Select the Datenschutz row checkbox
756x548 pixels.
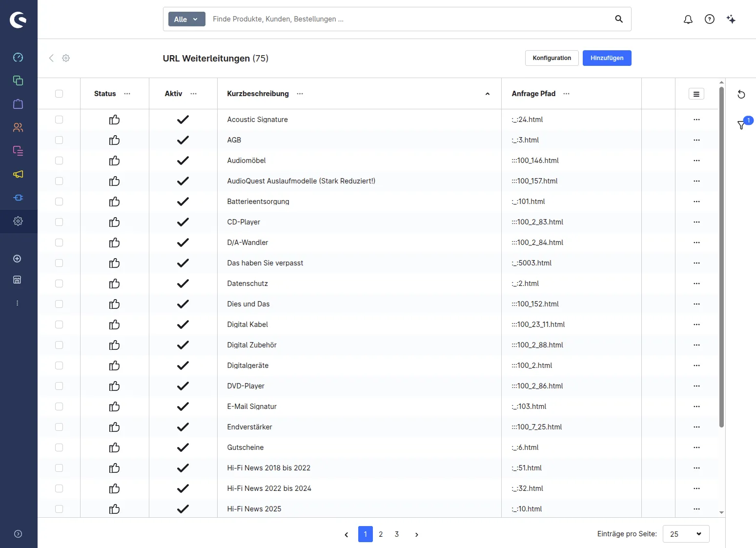(x=59, y=284)
